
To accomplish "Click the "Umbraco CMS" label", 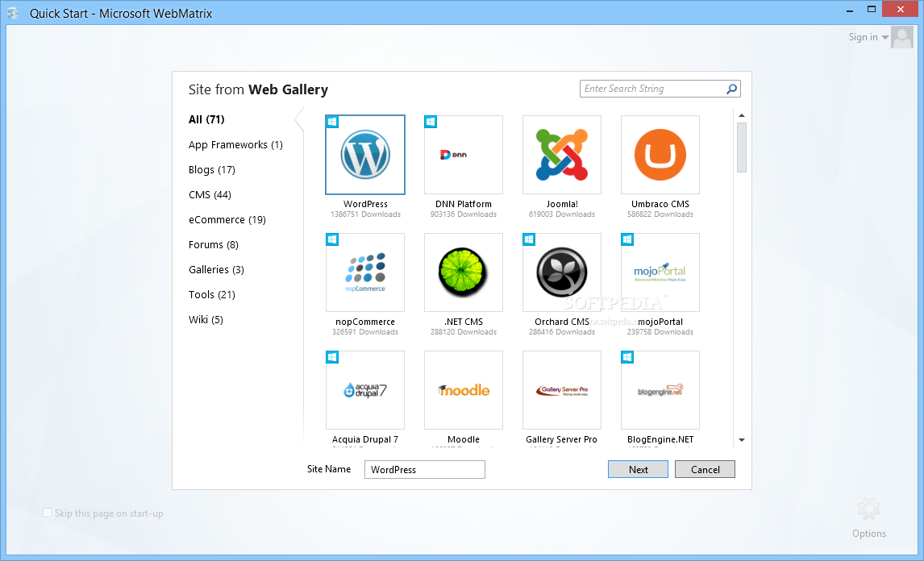I will (660, 204).
